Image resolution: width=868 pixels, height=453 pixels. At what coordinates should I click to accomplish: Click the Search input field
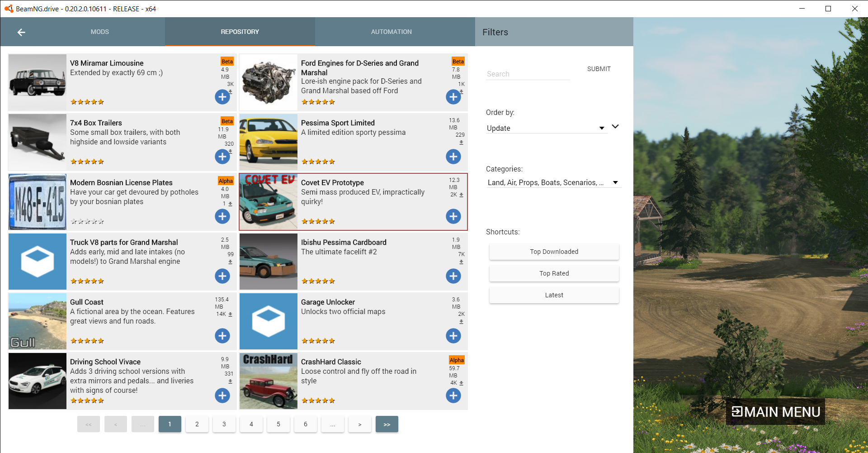pyautogui.click(x=528, y=74)
